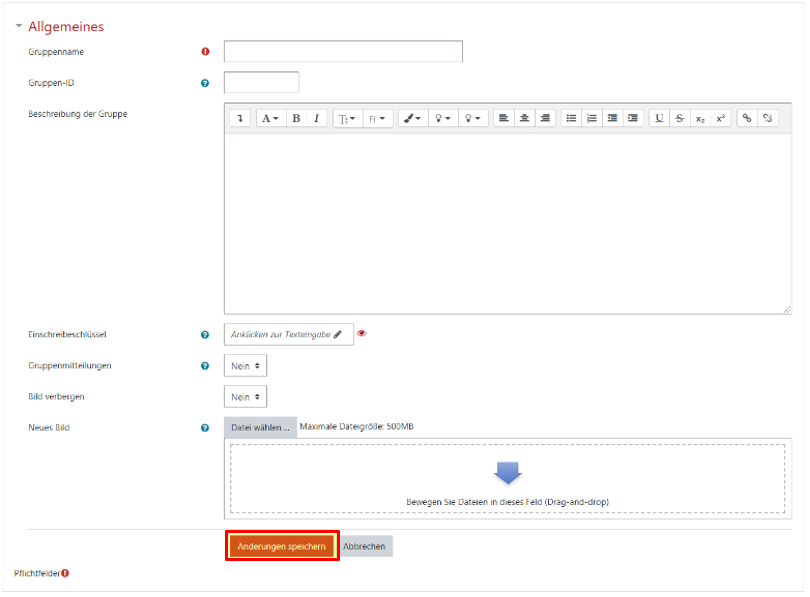Click the Abbrechen button

pyautogui.click(x=366, y=547)
